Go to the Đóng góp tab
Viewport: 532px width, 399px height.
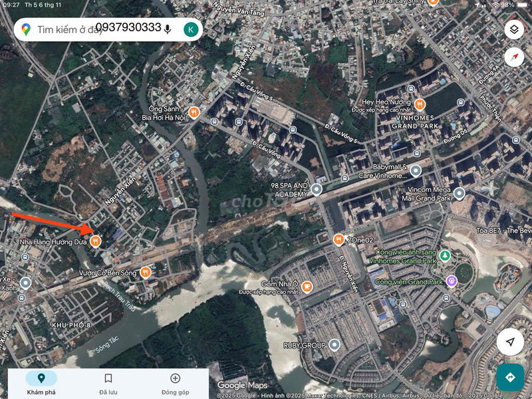point(175,383)
